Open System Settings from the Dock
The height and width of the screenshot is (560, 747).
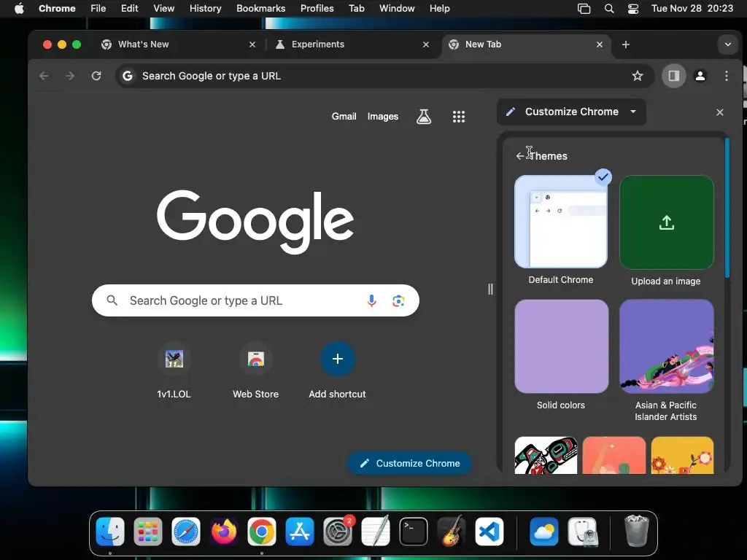click(338, 532)
